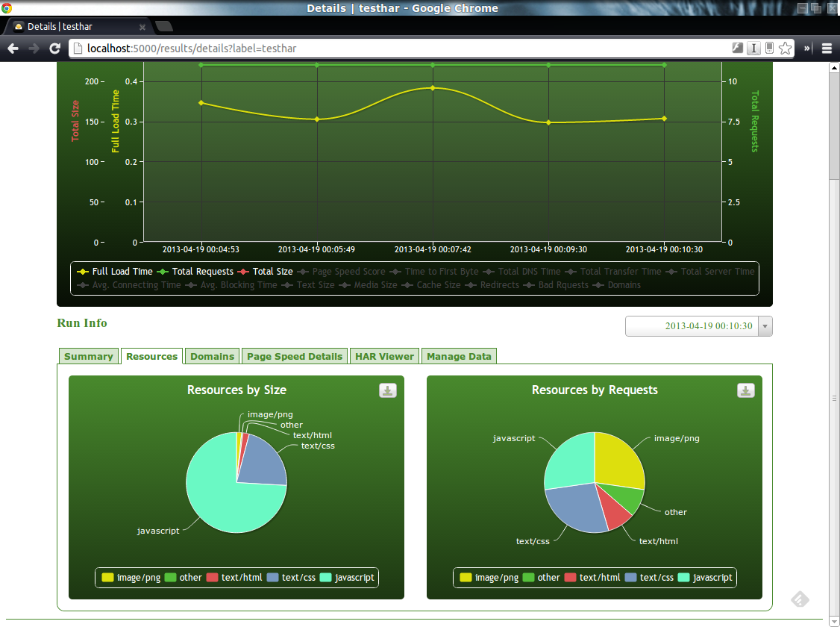The height and width of the screenshot is (627, 840).
Task: Enable the Redirects series
Action: click(492, 285)
